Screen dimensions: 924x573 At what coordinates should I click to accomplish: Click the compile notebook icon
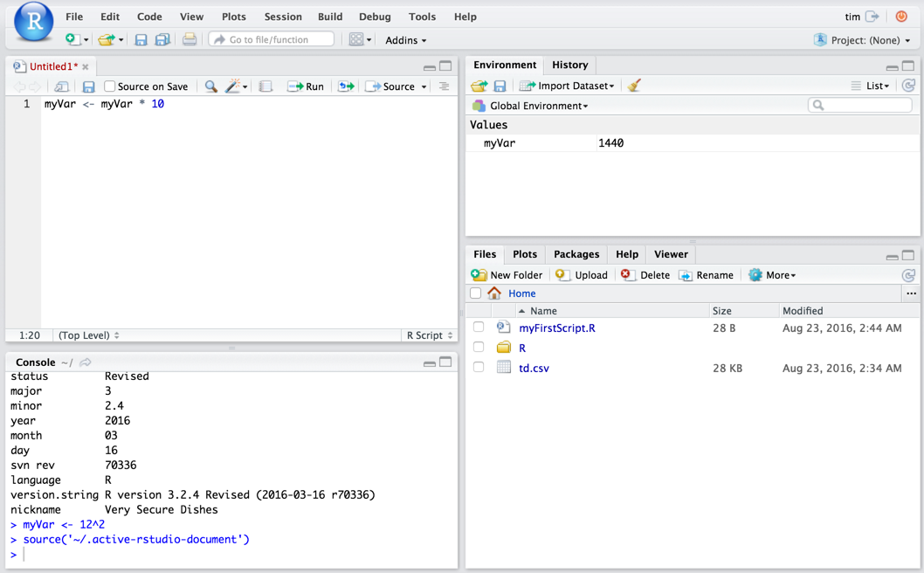pos(265,86)
